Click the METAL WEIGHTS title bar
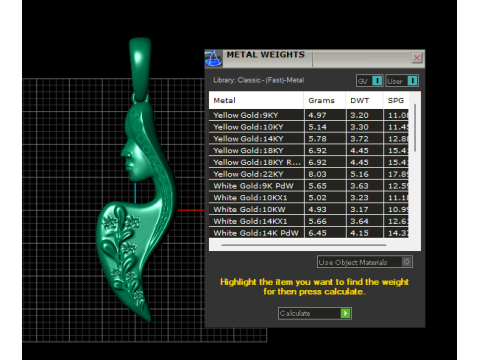This screenshot has height=360, width=480. tap(315, 58)
